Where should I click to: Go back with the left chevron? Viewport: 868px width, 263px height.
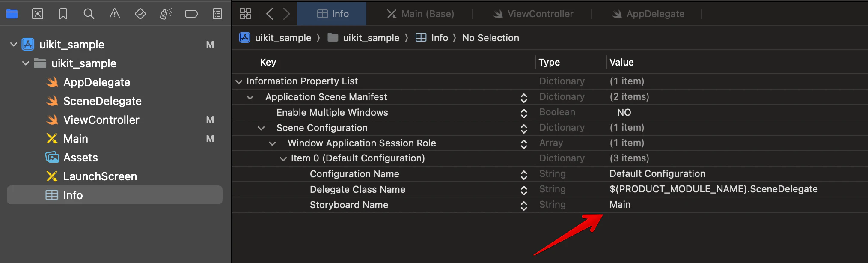point(270,14)
